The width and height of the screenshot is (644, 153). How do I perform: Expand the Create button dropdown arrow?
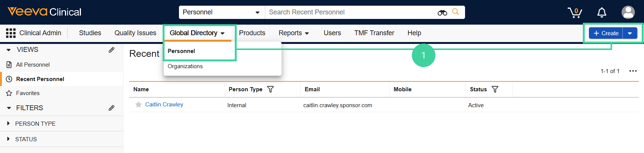[x=630, y=33]
